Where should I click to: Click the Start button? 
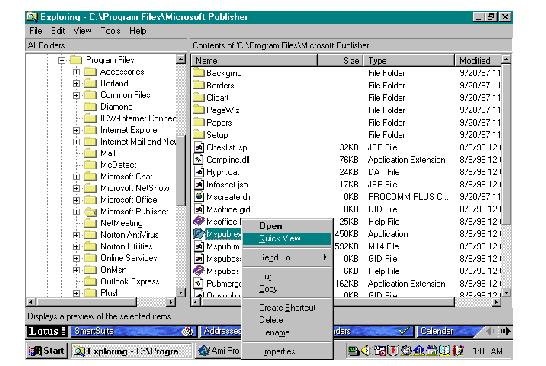47,351
